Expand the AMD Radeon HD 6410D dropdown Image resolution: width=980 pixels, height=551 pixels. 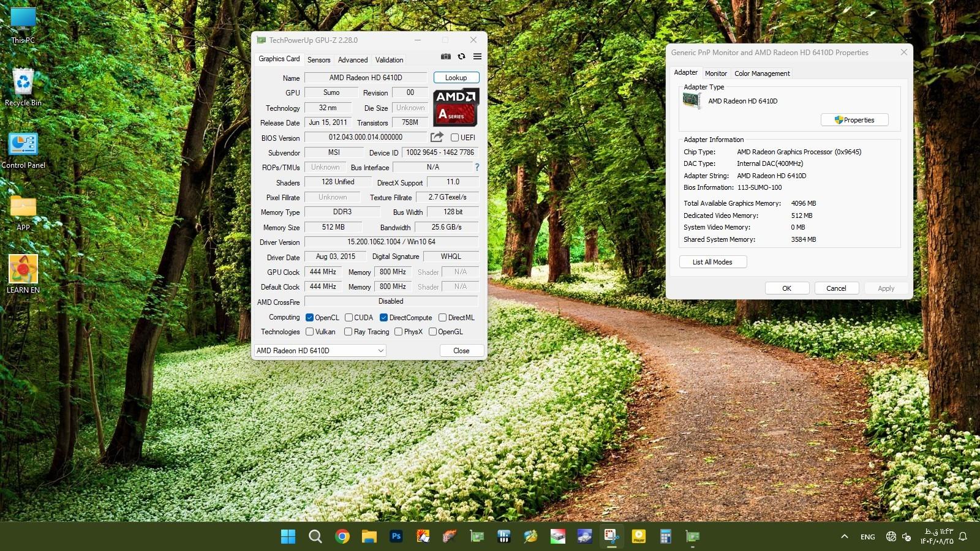(x=320, y=351)
